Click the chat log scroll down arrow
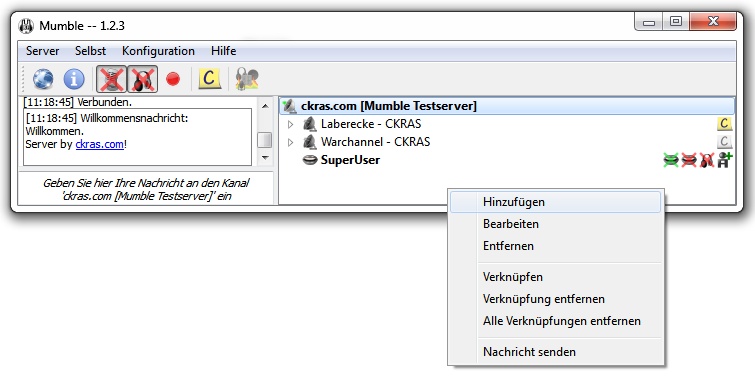This screenshot has width=755, height=380. tap(265, 158)
